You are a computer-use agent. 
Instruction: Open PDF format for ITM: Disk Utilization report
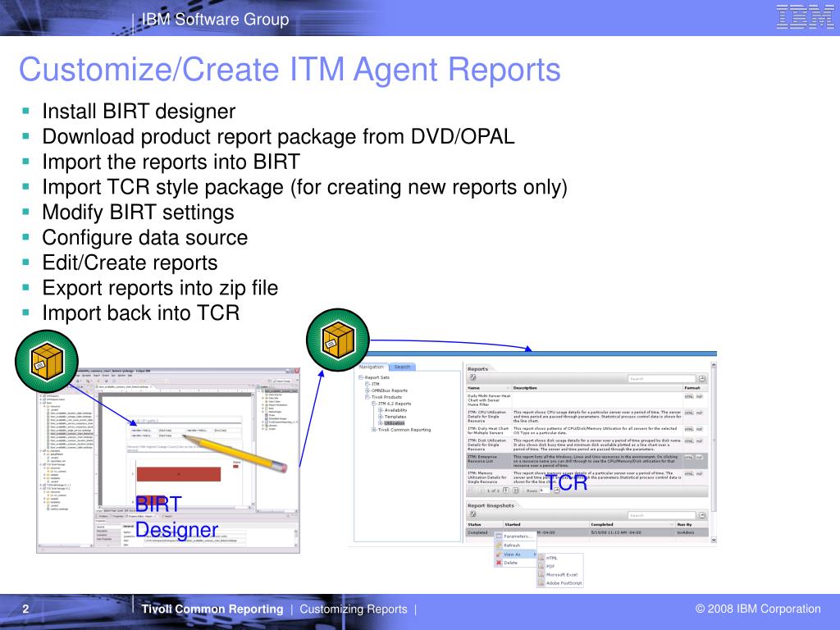coord(699,441)
